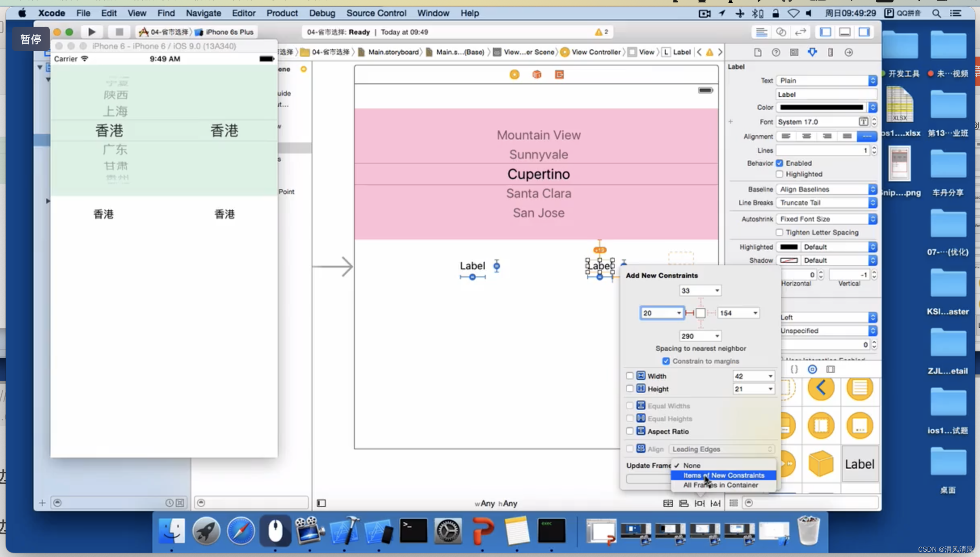The image size is (980, 557).
Task: Click the Highlighted color swatch
Action: coord(789,247)
